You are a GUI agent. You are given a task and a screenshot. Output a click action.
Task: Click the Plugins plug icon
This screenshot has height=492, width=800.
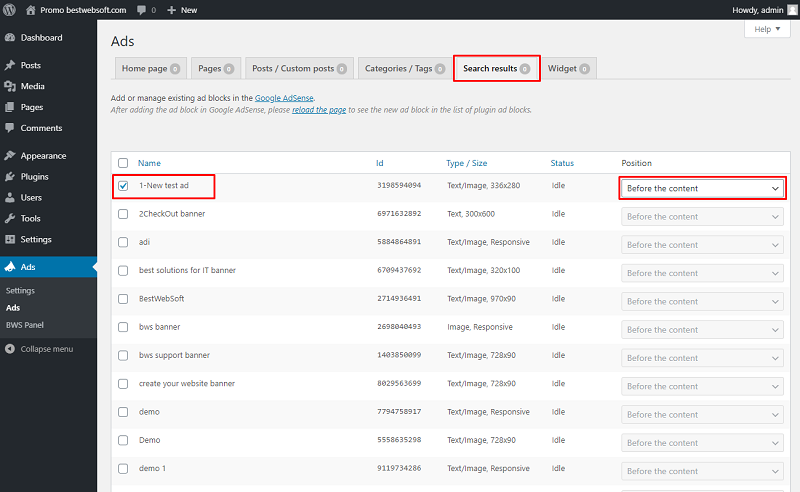coord(10,177)
